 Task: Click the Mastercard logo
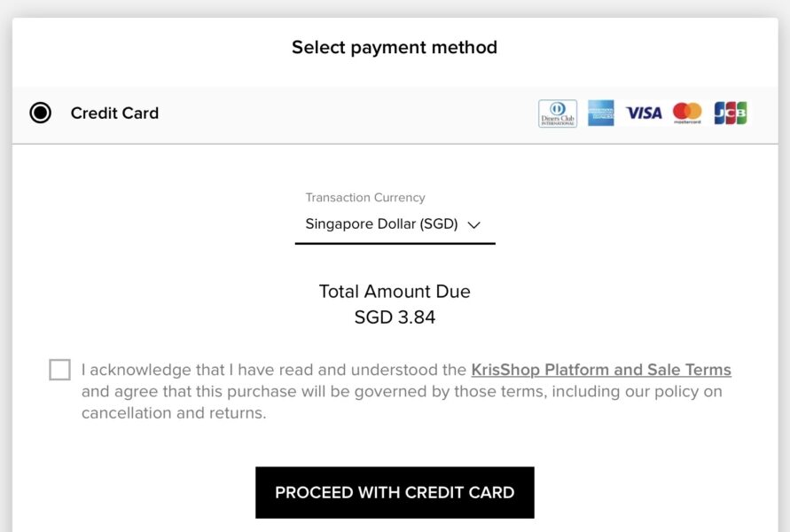pos(687,113)
